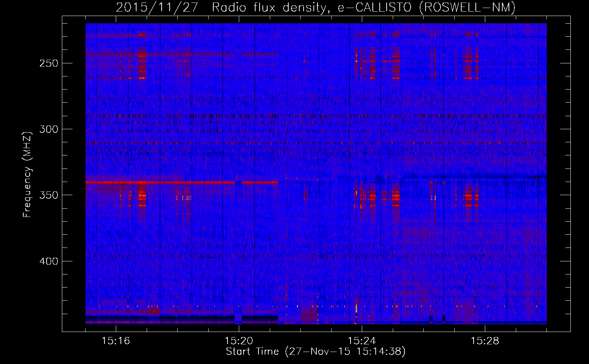Screen dimensions: 589x364
Task: Click the Start Time axis caption
Action: (316, 352)
